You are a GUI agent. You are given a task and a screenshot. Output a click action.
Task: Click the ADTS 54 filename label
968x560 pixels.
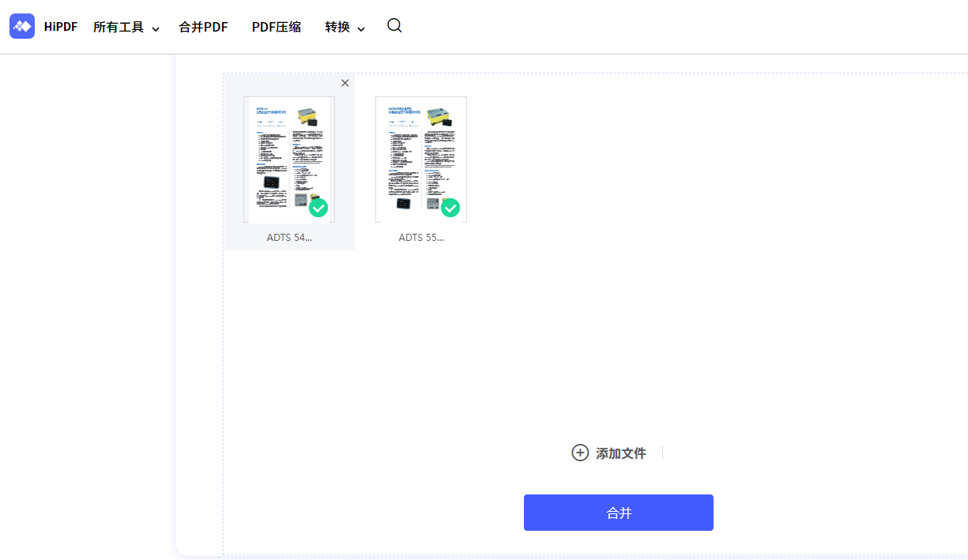[289, 237]
